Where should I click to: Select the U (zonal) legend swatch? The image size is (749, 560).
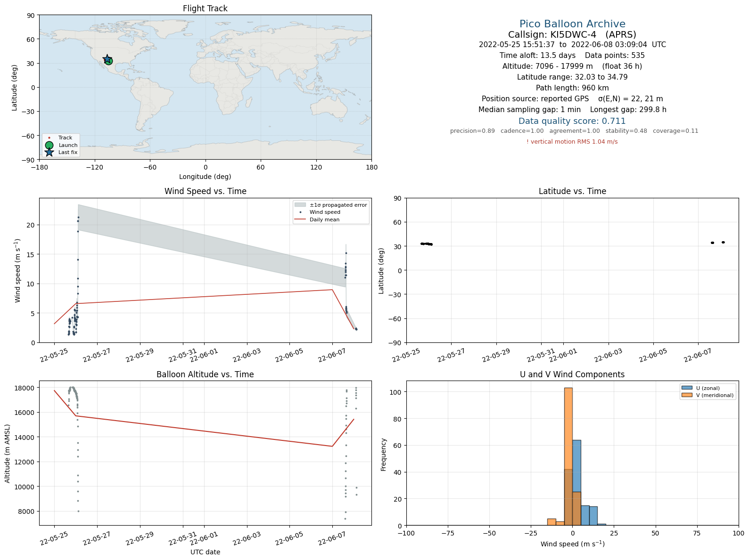click(687, 388)
